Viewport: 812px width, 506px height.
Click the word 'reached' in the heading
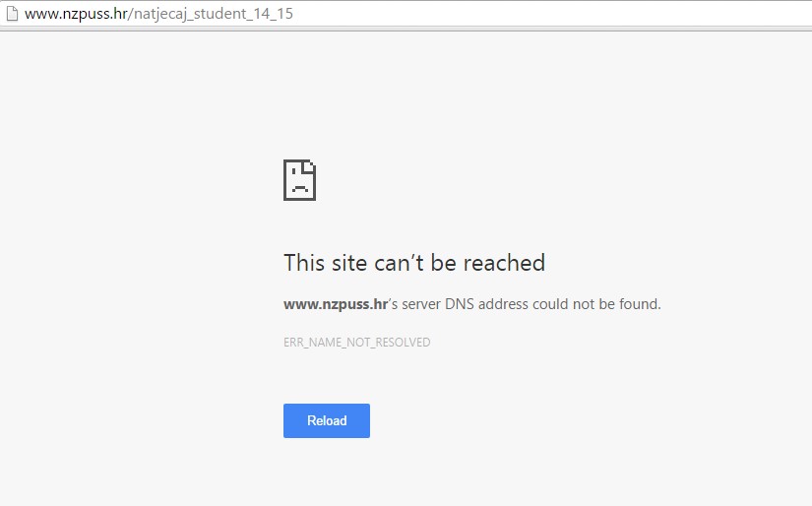tap(504, 263)
